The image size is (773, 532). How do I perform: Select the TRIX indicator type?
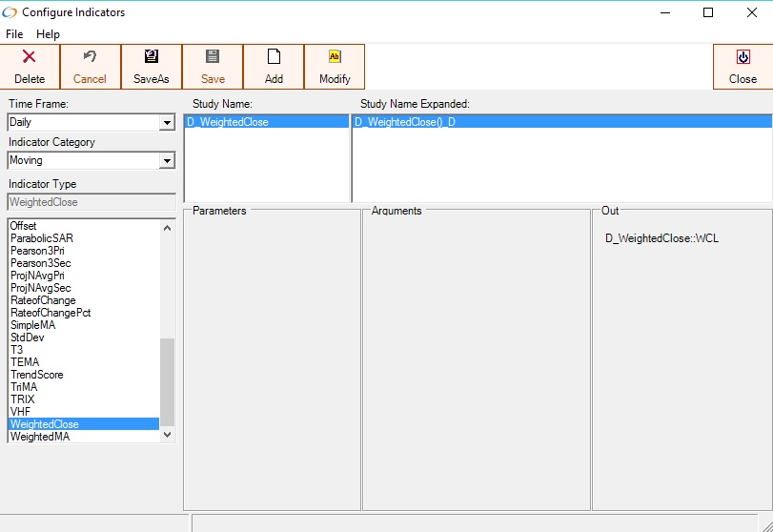[22, 399]
